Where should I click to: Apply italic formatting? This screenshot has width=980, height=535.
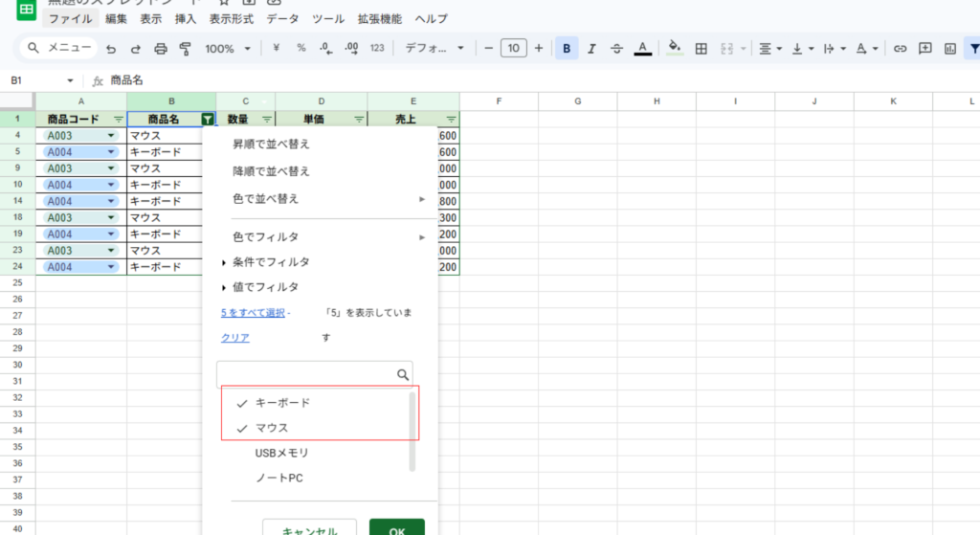point(591,49)
